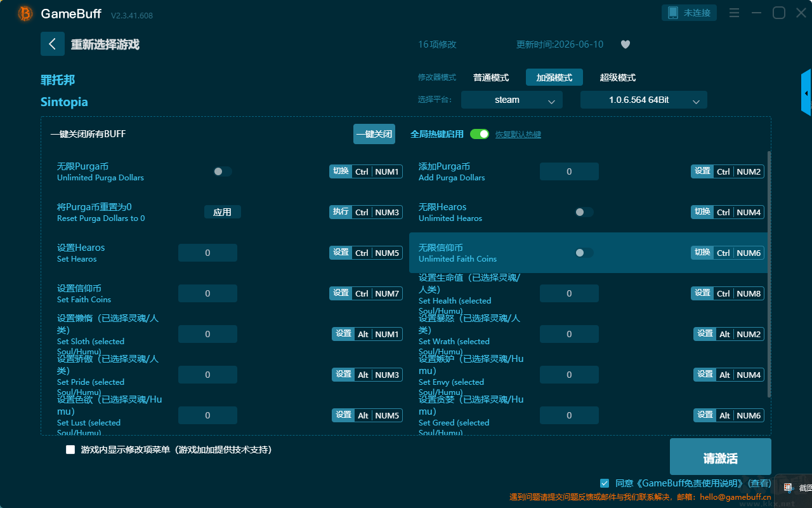Toggle Unlimited Hearos switch
Image resolution: width=812 pixels, height=508 pixels.
click(584, 212)
